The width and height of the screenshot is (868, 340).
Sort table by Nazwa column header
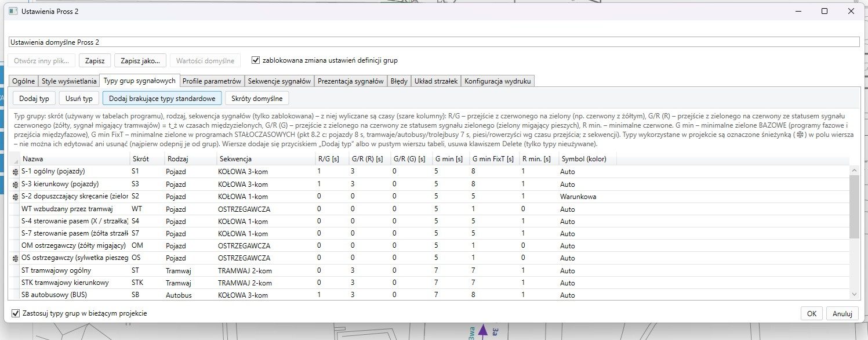coord(75,159)
